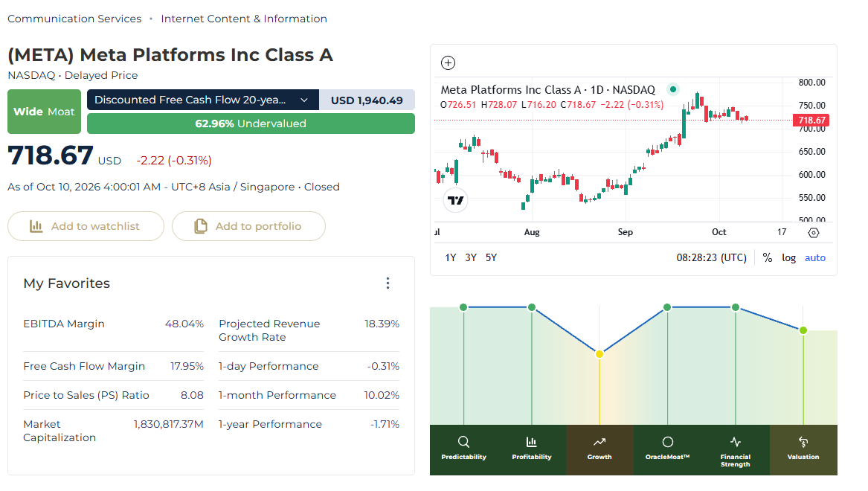Select the OracleMoat circle icon
The height and width of the screenshot is (491, 868).
[x=668, y=442]
